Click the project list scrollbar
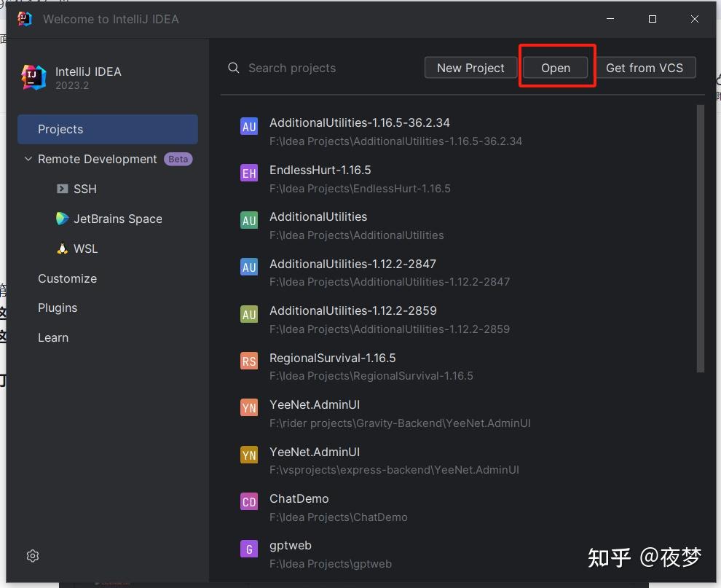721x588 pixels. 700,233
